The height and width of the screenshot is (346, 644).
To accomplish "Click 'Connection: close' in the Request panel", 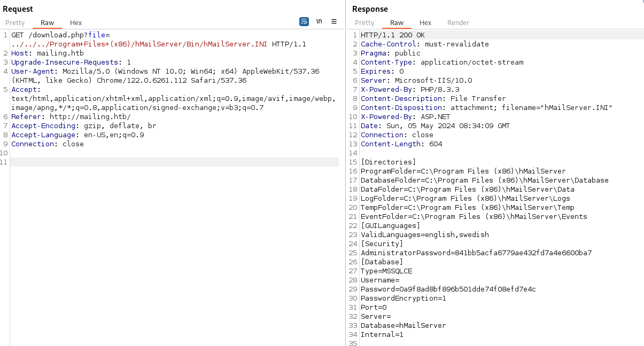I will [x=48, y=144].
